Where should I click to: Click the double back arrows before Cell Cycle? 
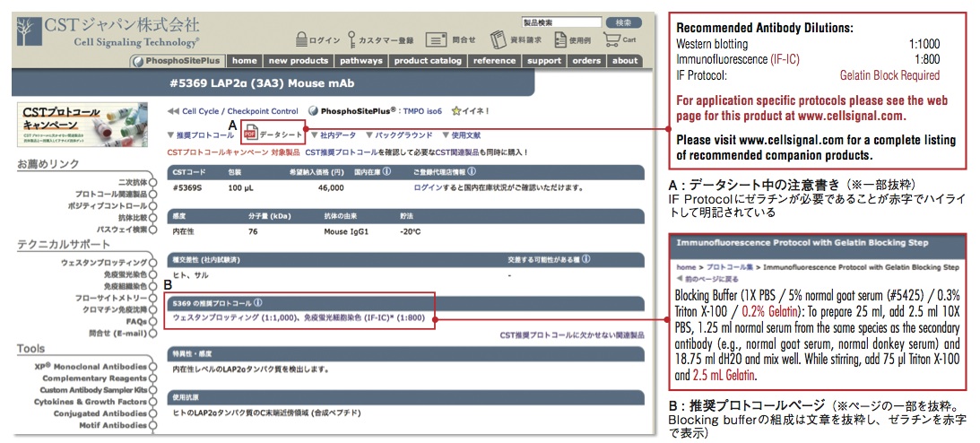pyautogui.click(x=173, y=111)
